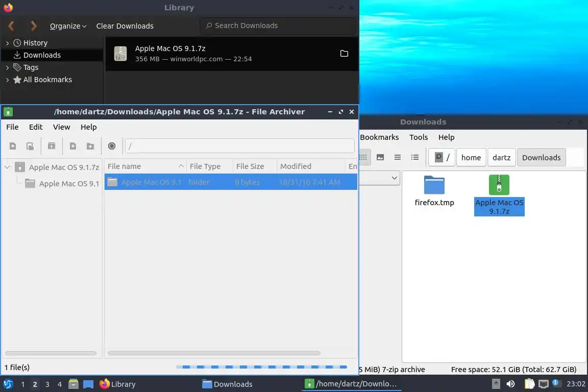Select the firefox.tmp folder icon
Screen dimensions: 588x392
tap(434, 185)
